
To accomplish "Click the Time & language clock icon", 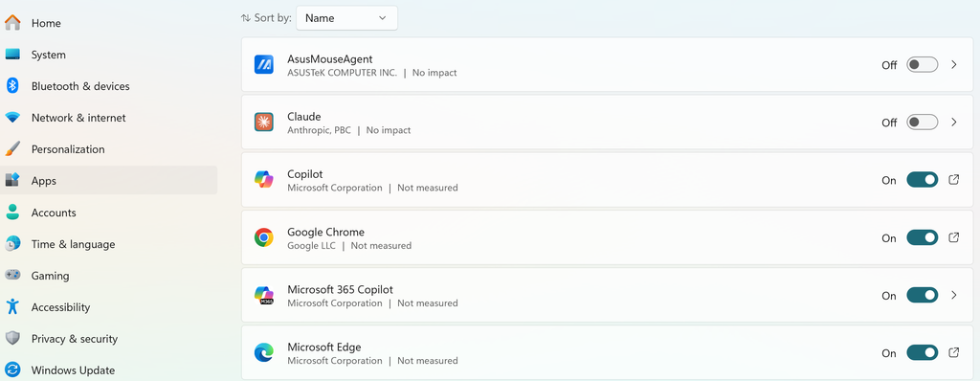I will pos(12,244).
